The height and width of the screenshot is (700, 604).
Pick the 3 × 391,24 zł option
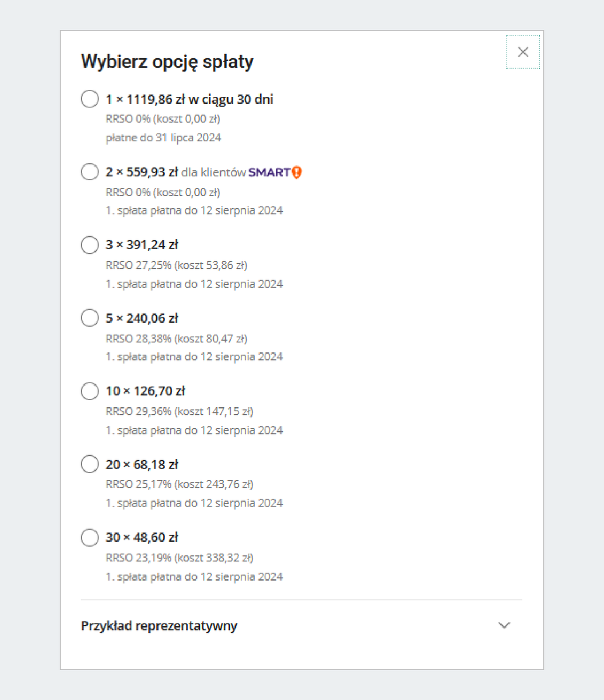pyautogui.click(x=89, y=245)
